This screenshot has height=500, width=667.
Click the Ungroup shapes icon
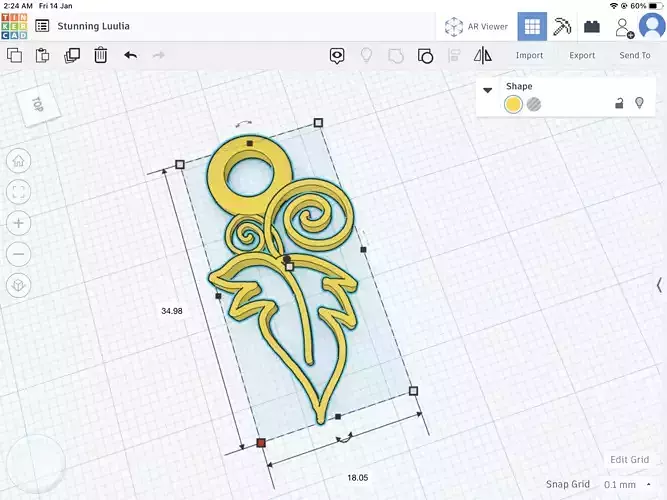pos(425,56)
